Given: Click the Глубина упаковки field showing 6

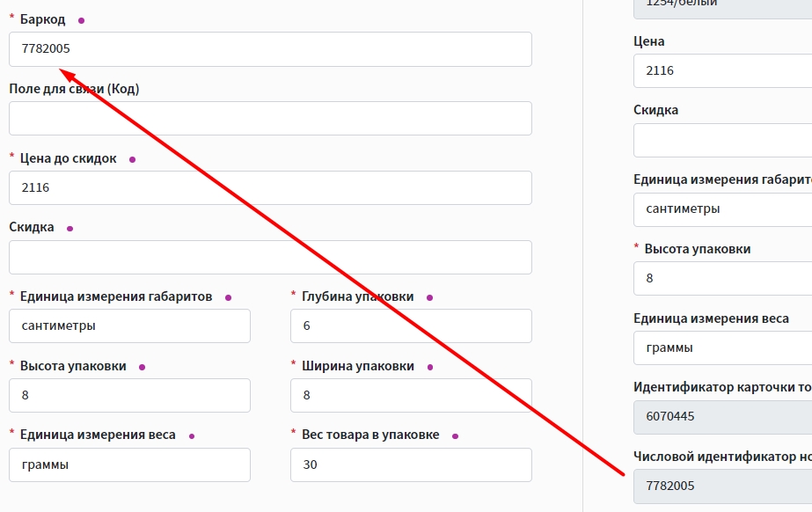Looking at the screenshot, I should point(411,325).
